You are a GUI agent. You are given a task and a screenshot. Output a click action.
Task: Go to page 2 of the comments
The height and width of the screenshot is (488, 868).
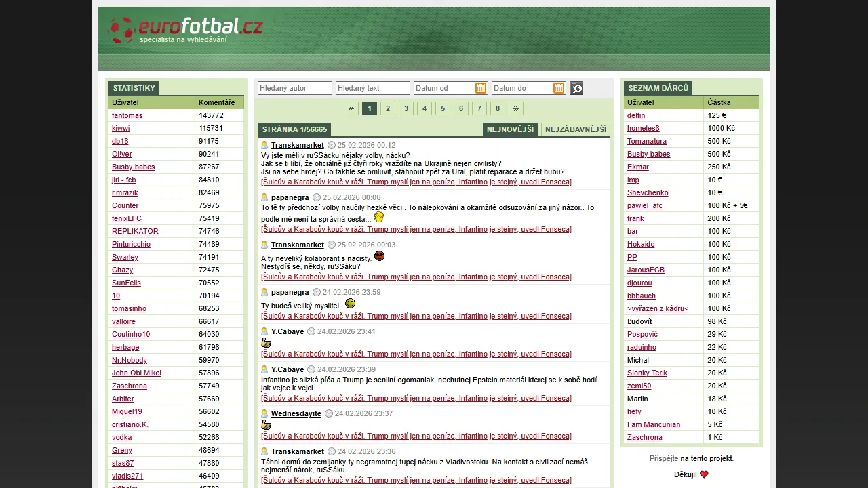(387, 108)
